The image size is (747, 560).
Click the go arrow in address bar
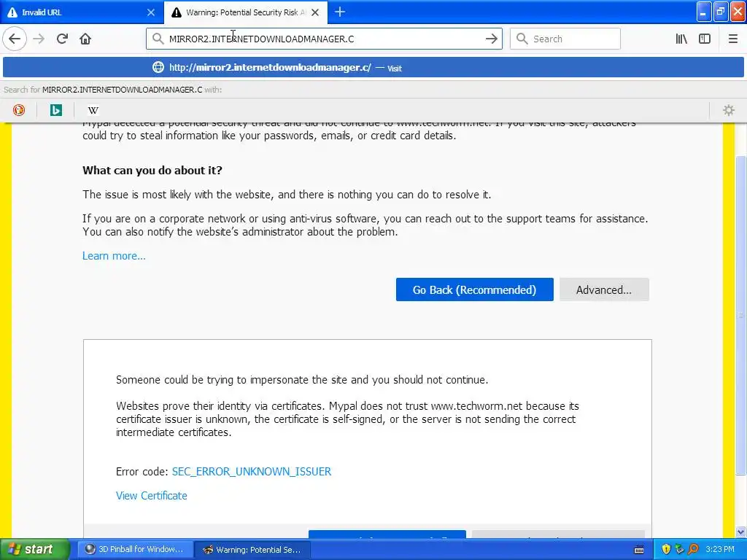click(x=491, y=39)
